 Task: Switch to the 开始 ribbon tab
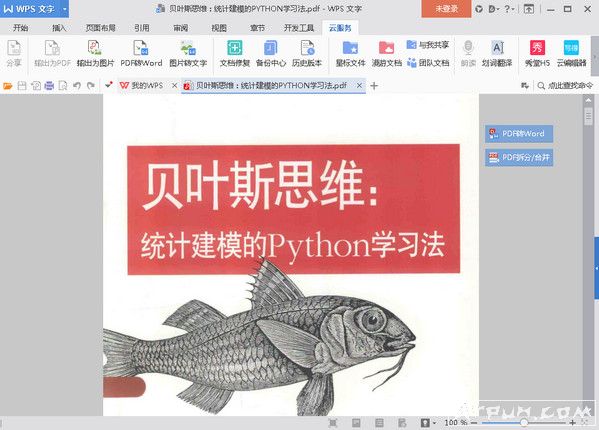point(21,27)
